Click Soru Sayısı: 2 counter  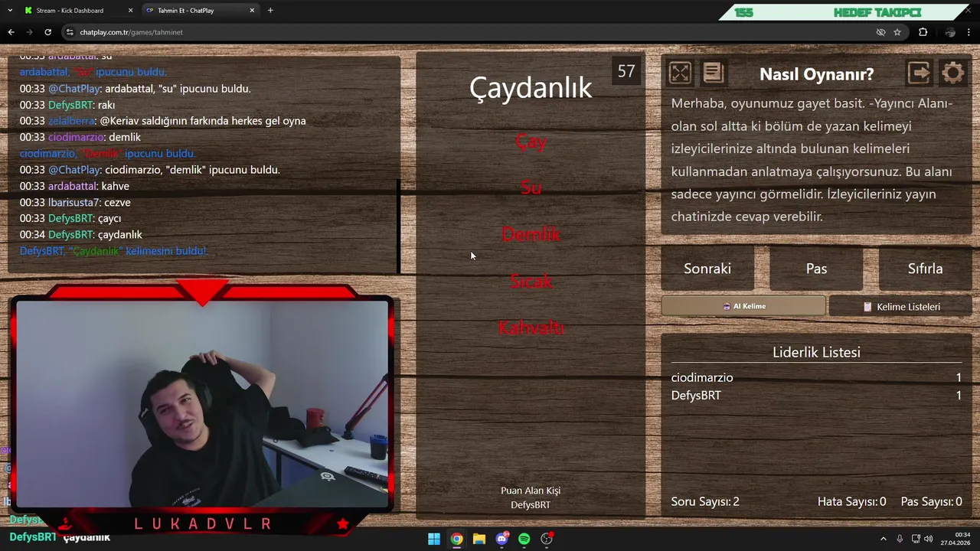coord(705,501)
